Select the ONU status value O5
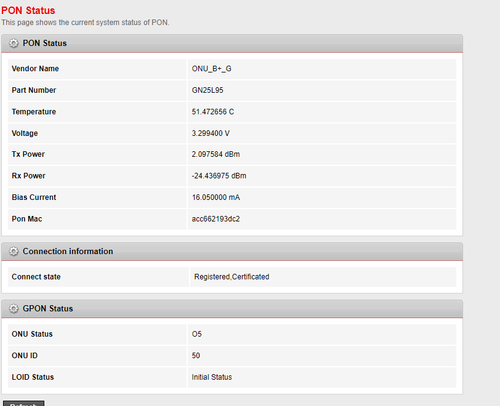500x406 pixels. pyautogui.click(x=197, y=334)
